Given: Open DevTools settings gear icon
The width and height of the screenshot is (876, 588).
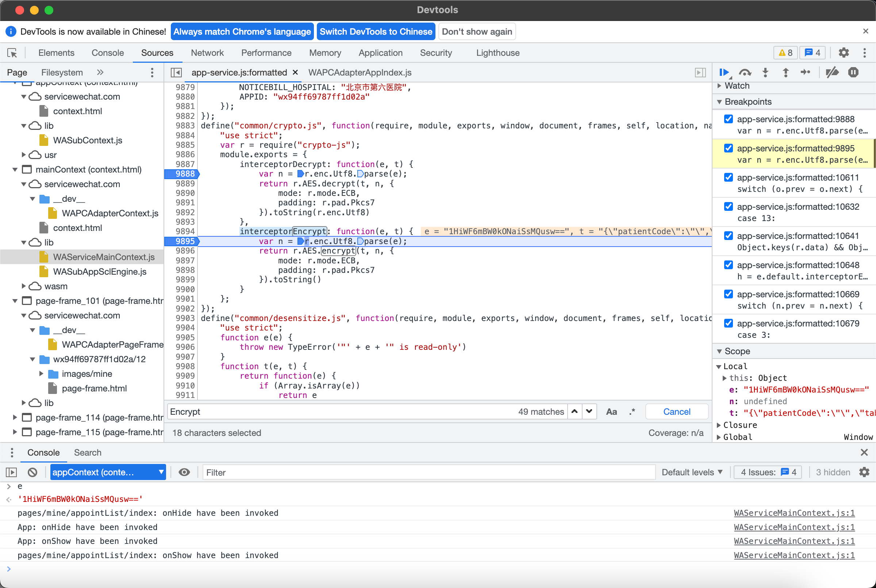Looking at the screenshot, I should tap(844, 53).
